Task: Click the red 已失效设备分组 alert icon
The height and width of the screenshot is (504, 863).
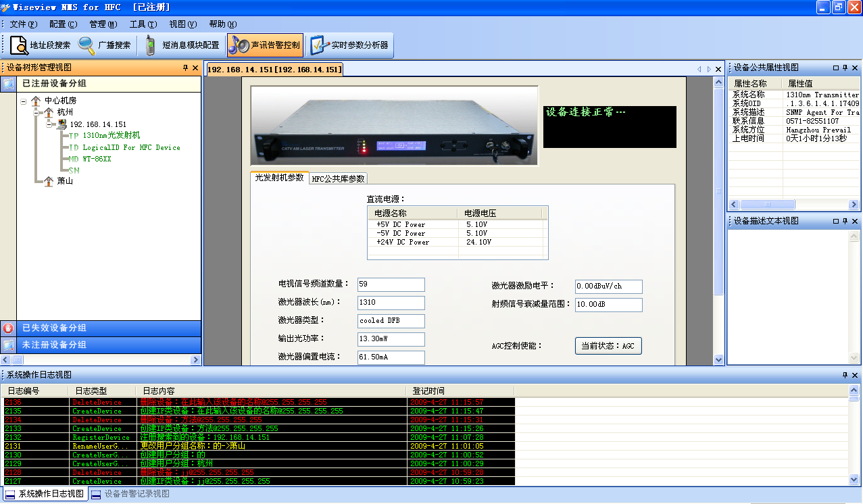Action: click(x=8, y=328)
